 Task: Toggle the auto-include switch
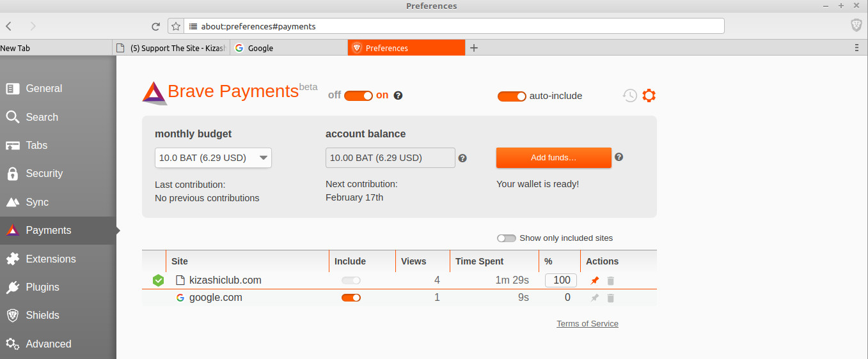(512, 96)
